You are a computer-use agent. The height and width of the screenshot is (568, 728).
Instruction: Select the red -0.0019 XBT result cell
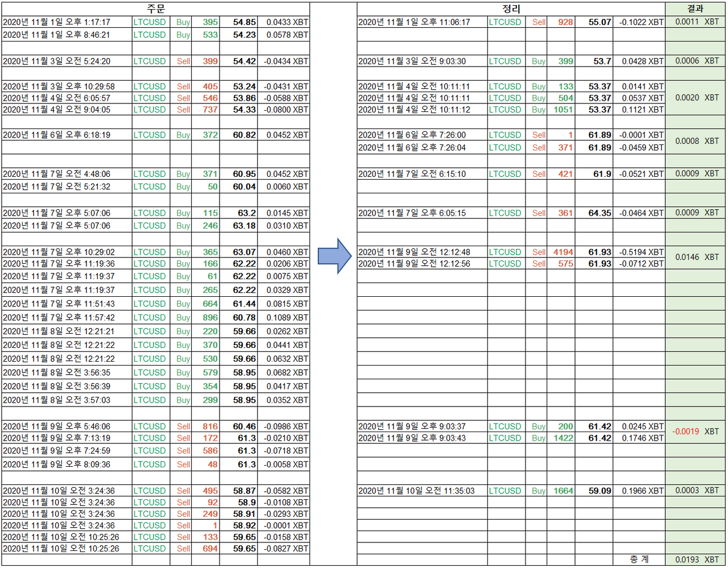point(694,432)
